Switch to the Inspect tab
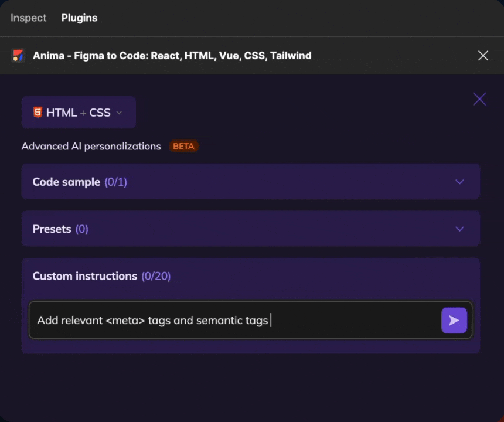This screenshot has width=504, height=422. coord(28,18)
